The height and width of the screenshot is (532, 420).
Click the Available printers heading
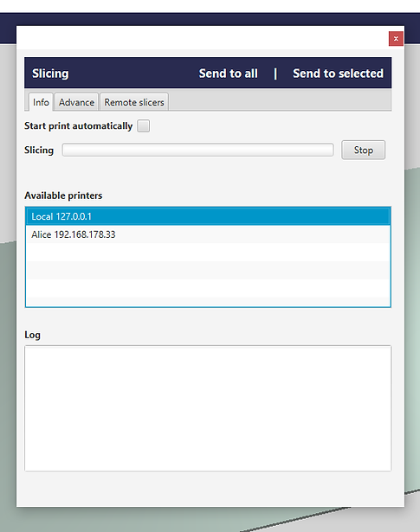pos(63,195)
